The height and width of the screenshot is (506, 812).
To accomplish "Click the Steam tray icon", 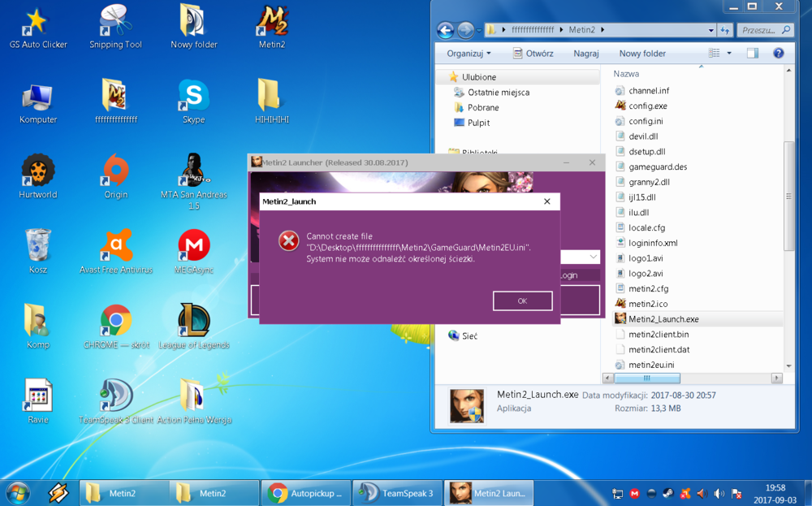I will coord(668,494).
